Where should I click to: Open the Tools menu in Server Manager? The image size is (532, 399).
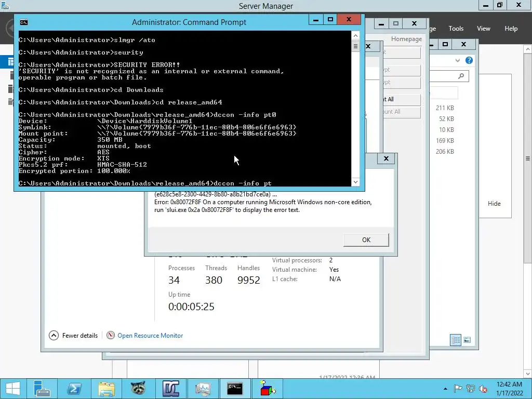click(456, 29)
